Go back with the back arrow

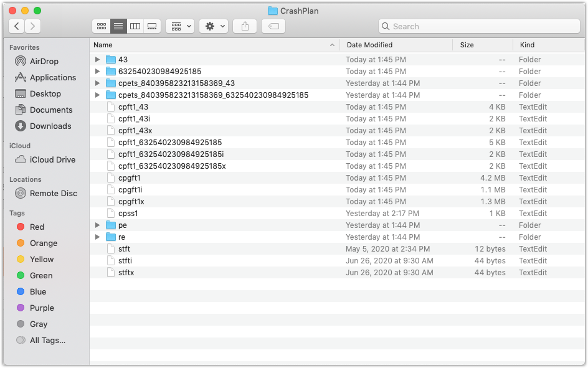tap(16, 26)
